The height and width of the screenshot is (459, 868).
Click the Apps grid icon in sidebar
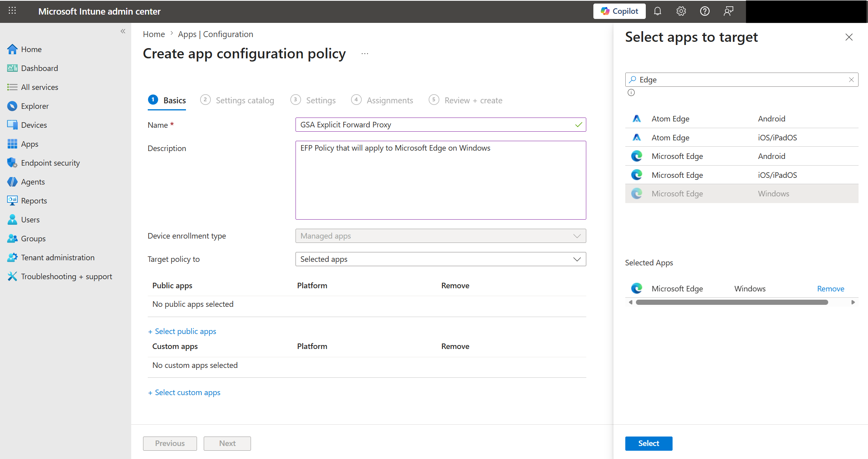point(12,144)
